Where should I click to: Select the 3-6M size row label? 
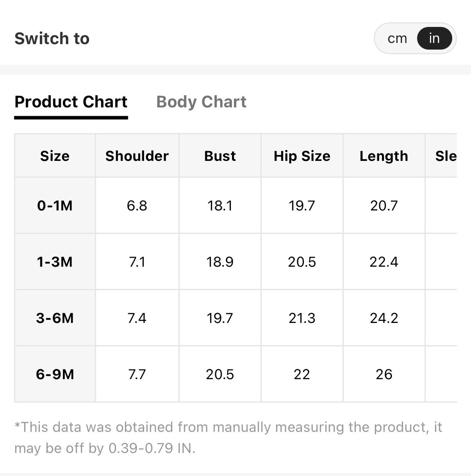point(55,318)
